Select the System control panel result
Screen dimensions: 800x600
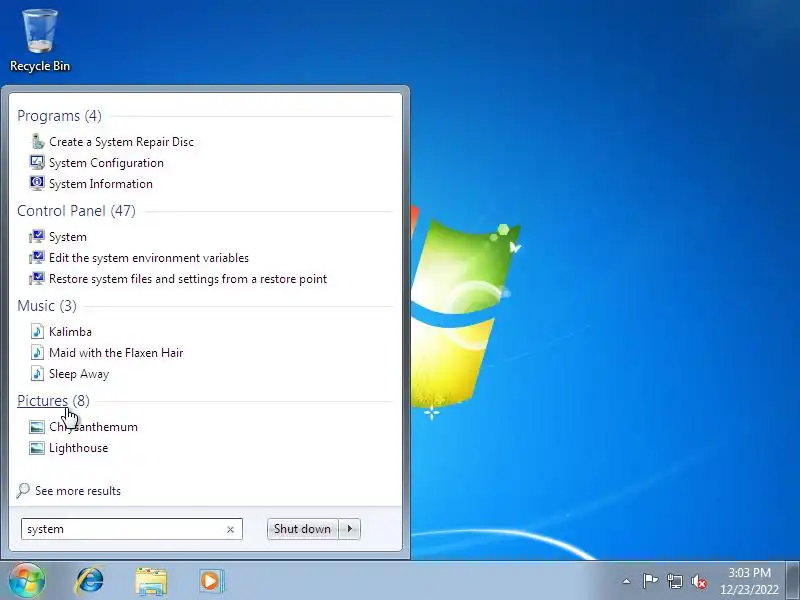pos(68,236)
